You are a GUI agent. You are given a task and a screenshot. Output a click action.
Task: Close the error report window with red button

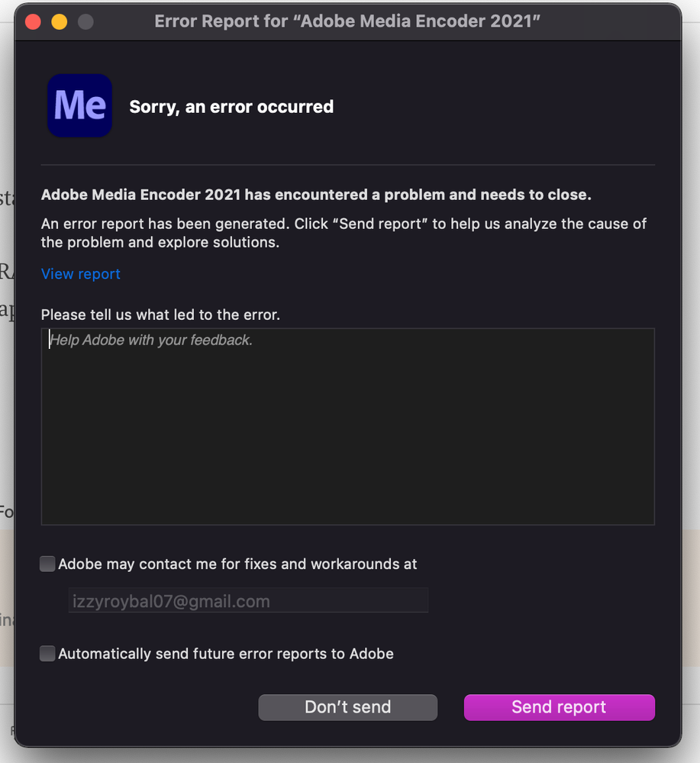click(x=33, y=21)
